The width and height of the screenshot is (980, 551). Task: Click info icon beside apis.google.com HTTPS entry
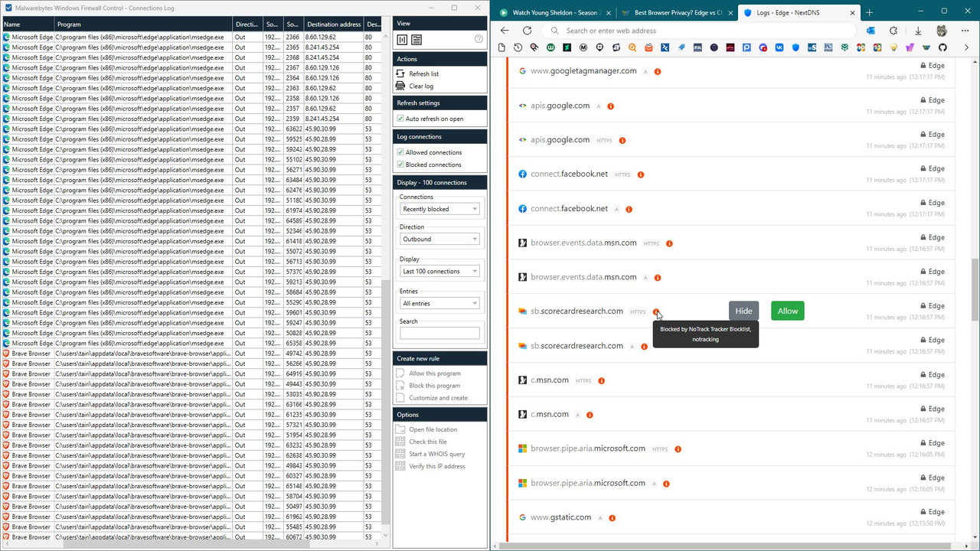622,141
